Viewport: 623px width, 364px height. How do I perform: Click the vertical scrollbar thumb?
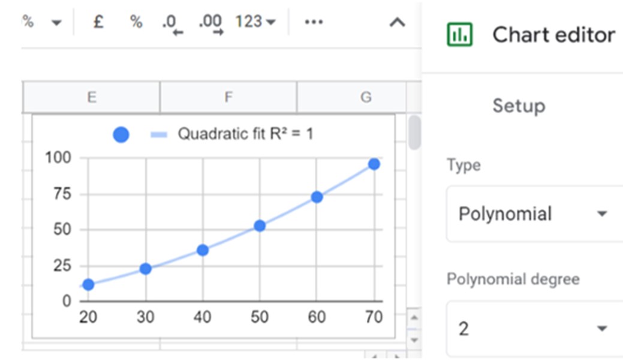click(x=414, y=133)
